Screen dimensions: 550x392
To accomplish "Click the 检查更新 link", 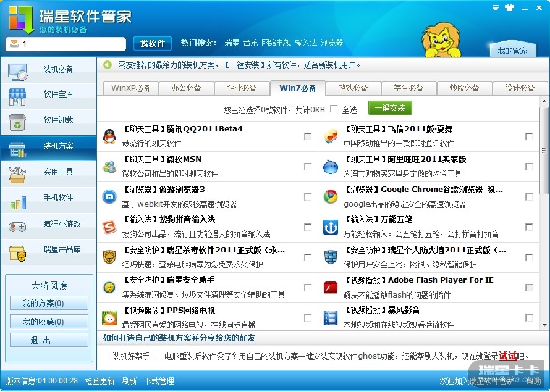I will [100, 381].
